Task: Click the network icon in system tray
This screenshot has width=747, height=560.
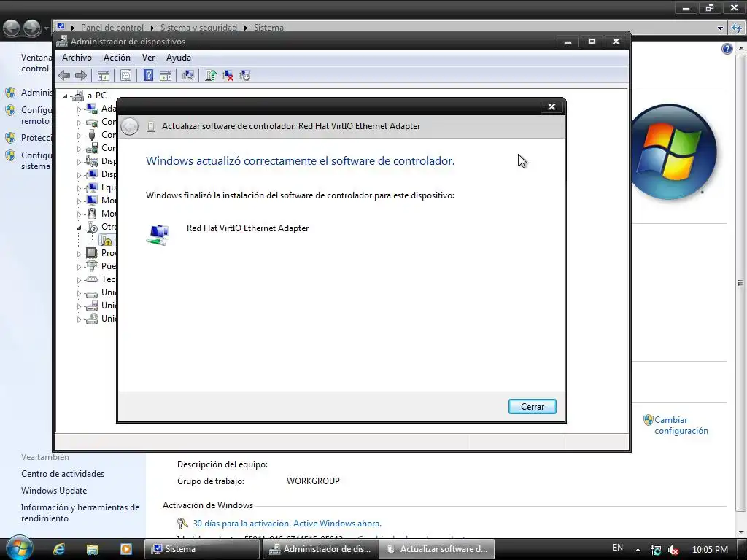Action: point(656,550)
